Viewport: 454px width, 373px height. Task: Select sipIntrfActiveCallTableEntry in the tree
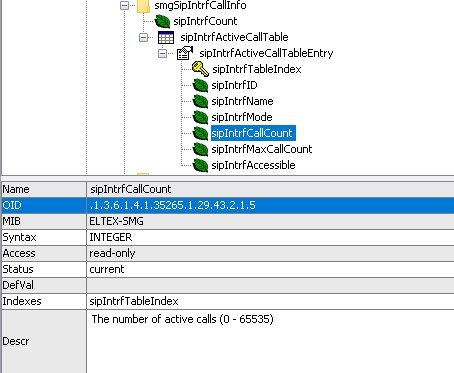coord(266,53)
